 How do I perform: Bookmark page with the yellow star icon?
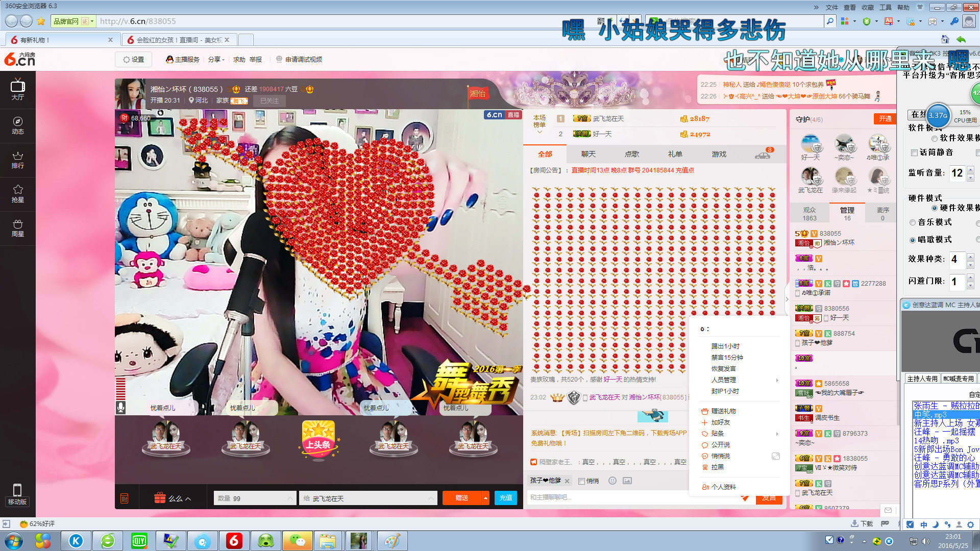(x=41, y=21)
